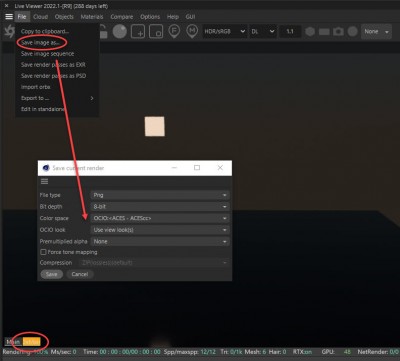
Task: Open the Materials menu
Action: (92, 17)
